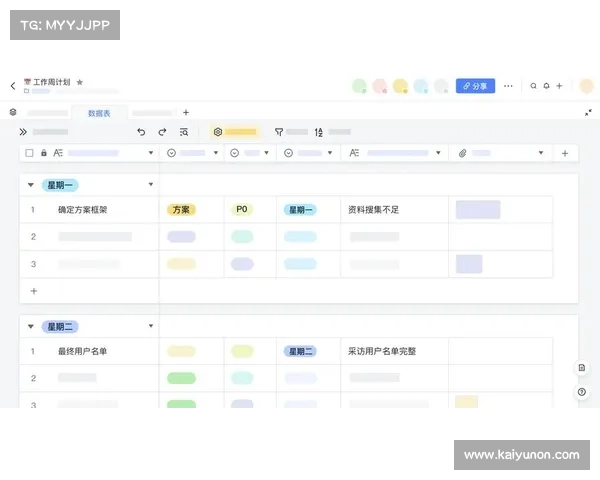Viewport: 600px width, 480px height.
Task: Open search with the magnifier icon
Action: pyautogui.click(x=533, y=86)
